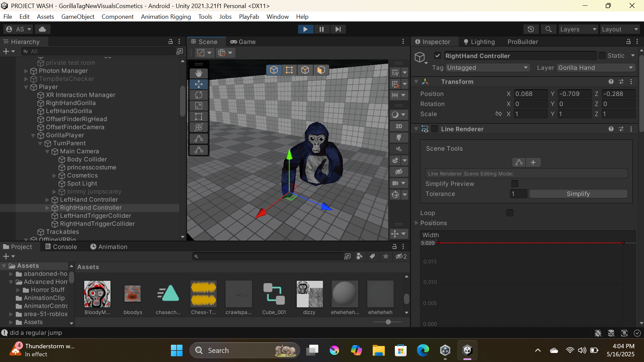Switch to the Console tab

pos(61,247)
